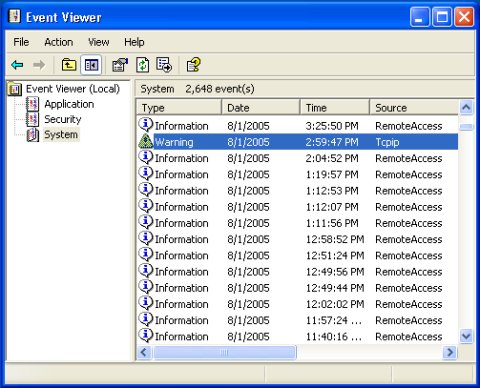Sort events by the Type column header
This screenshot has width=480, height=388.
179,107
